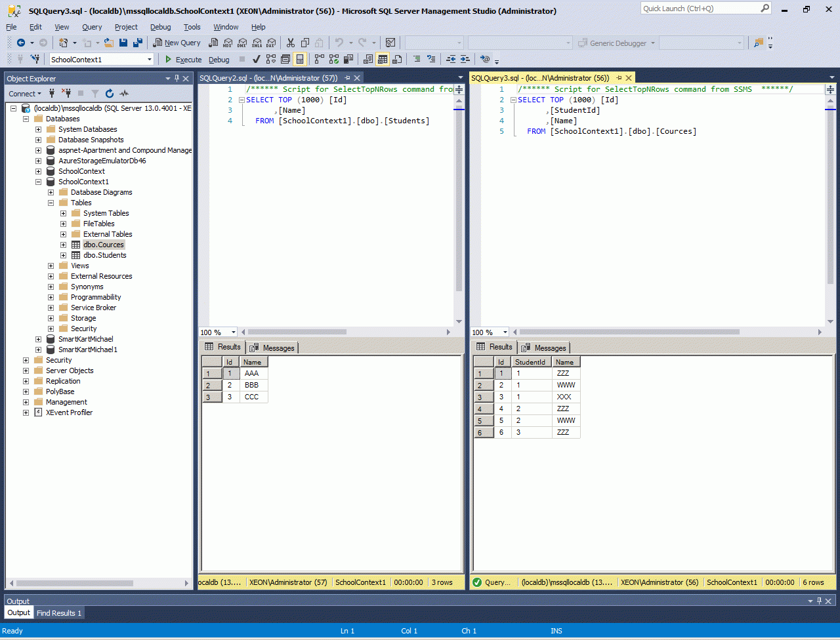This screenshot has width=840, height=640.
Task: Click Disconnect icon in Object Explorer
Action: click(x=66, y=94)
